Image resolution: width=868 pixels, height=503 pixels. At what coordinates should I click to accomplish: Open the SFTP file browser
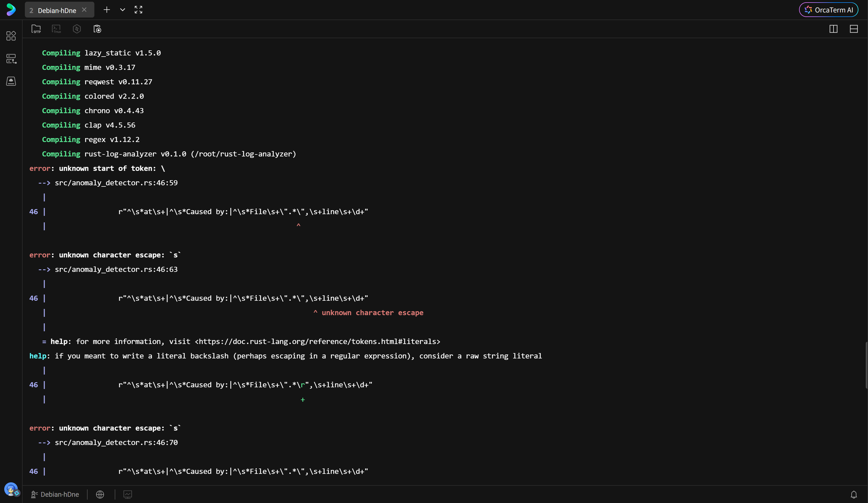[36, 29]
